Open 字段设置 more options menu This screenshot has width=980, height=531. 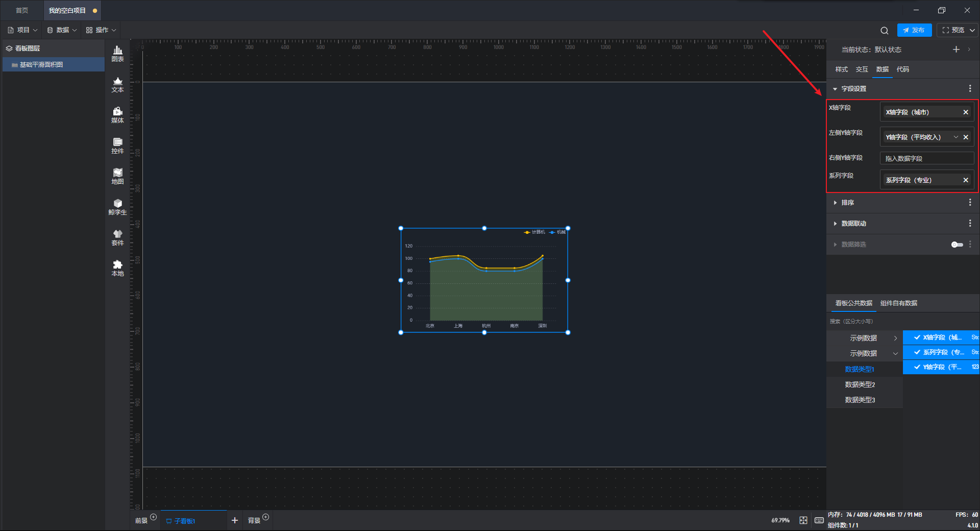coord(970,89)
